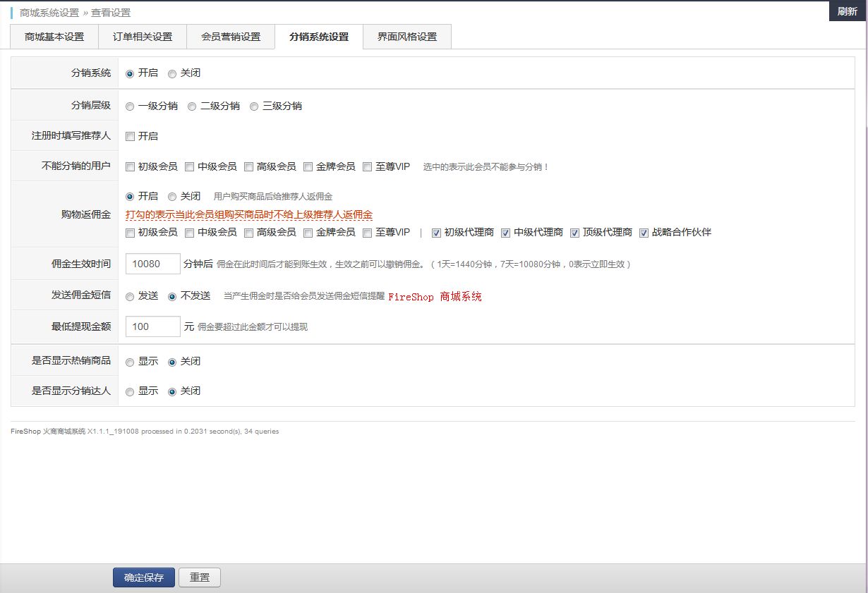Select 关闭 for 是否显示分销达人
Viewport: 868px width, 593px height.
coord(172,392)
